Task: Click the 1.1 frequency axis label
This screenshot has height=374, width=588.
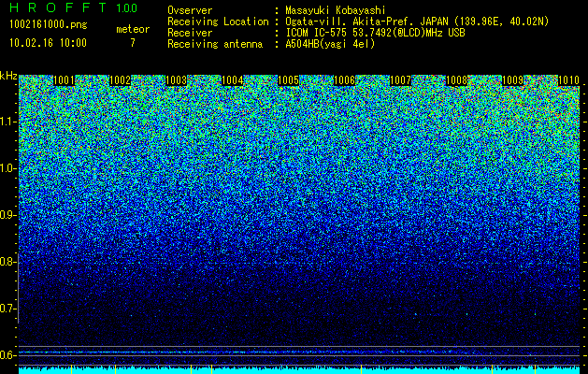Action: (x=7, y=122)
